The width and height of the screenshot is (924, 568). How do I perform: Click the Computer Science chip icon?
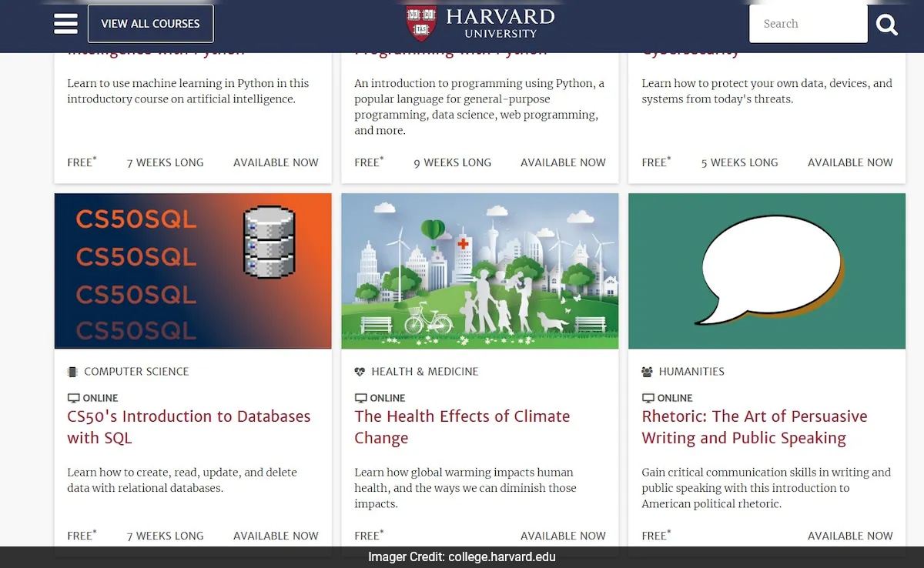pos(72,372)
